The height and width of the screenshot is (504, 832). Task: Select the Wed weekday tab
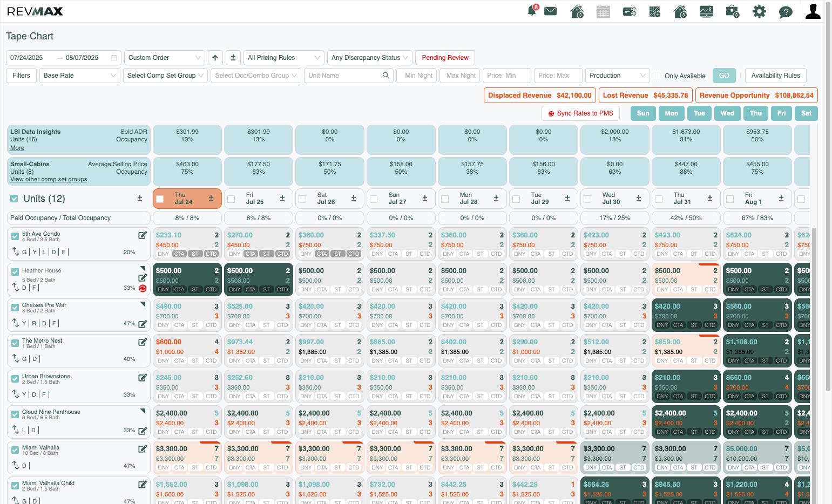[x=728, y=113]
